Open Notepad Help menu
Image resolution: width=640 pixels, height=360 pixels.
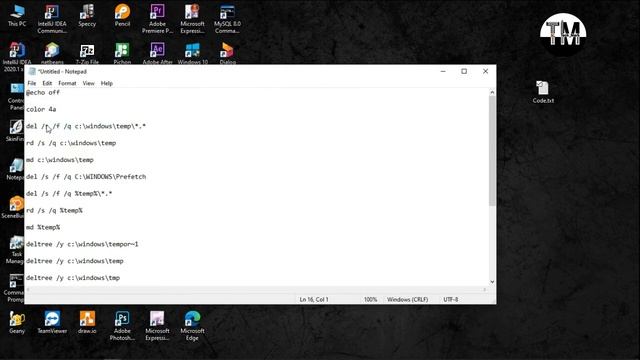[107, 83]
